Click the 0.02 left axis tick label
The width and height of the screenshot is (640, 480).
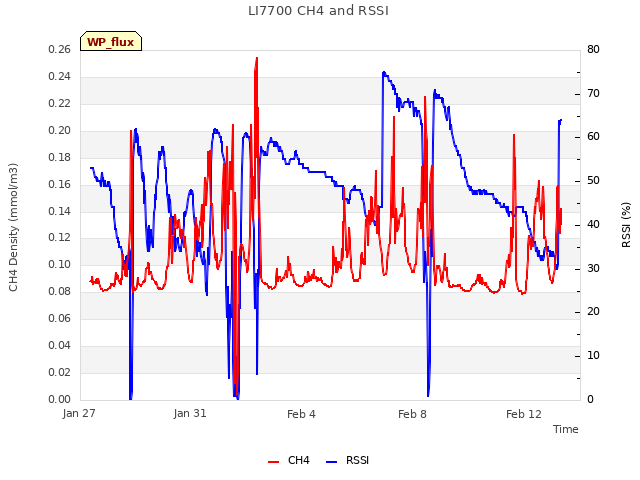pos(60,372)
